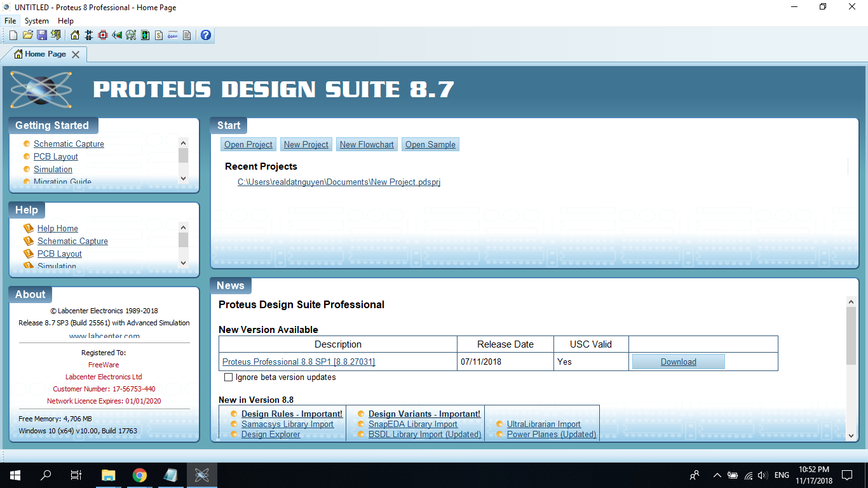Open the System menu

click(37, 21)
